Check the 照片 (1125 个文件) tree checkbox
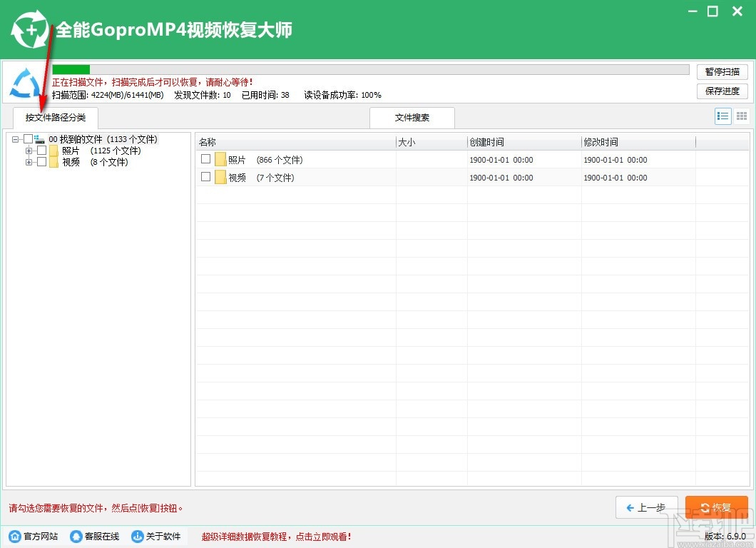This screenshot has width=756, height=548. coord(42,151)
